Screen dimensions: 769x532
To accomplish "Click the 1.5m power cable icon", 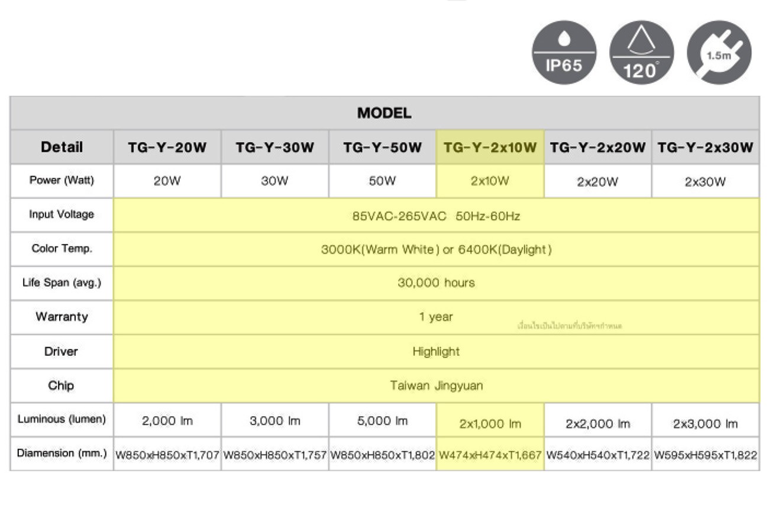I will tap(719, 53).
